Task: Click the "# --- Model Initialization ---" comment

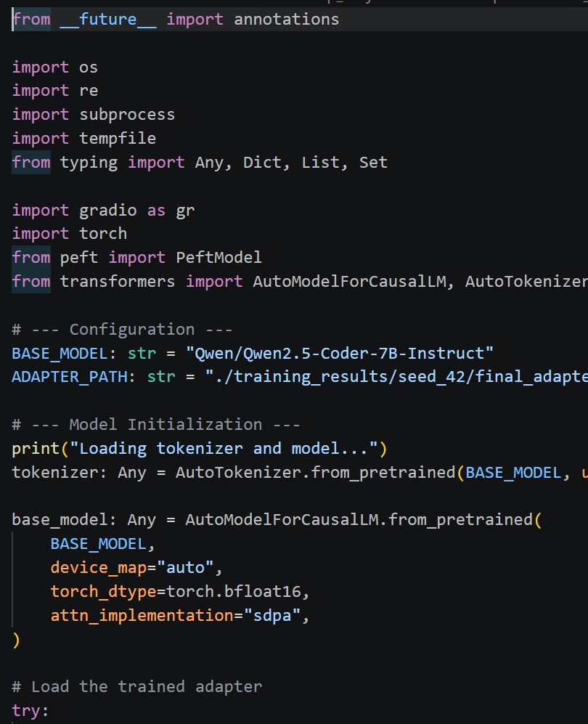Action: pyautogui.click(x=156, y=425)
